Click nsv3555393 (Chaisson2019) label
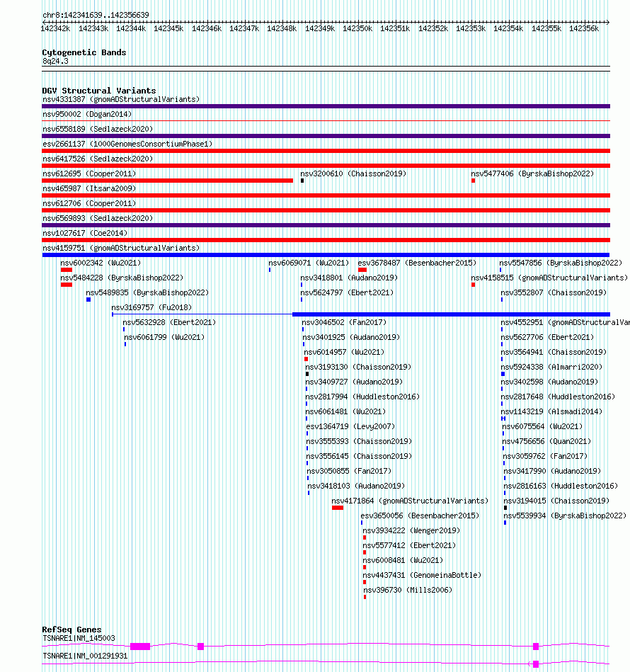 (360, 441)
